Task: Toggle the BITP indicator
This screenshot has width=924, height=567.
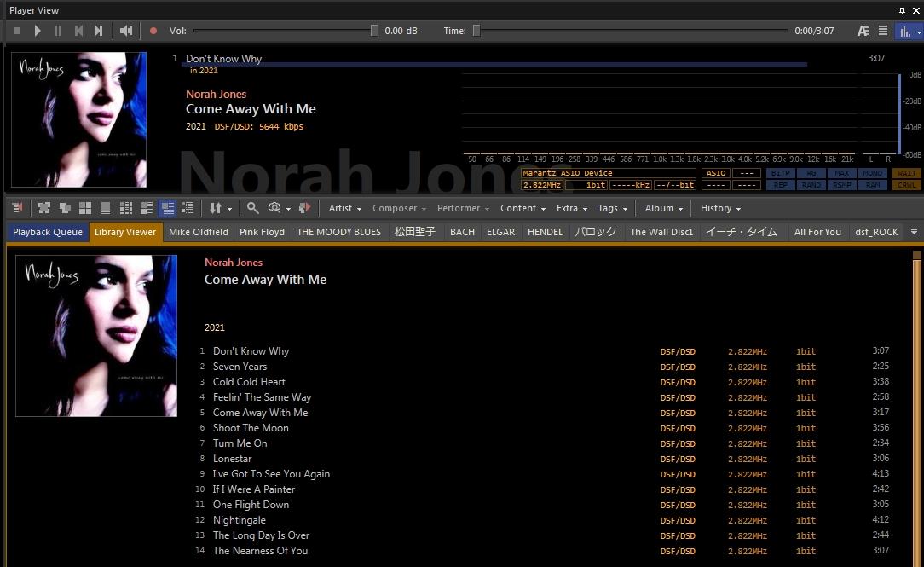Action: click(780, 173)
